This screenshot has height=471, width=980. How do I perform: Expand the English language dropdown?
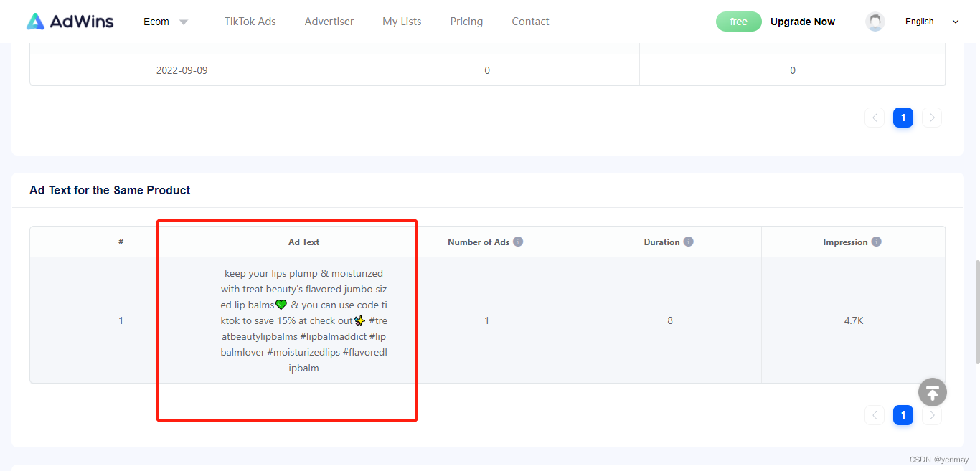coord(931,22)
